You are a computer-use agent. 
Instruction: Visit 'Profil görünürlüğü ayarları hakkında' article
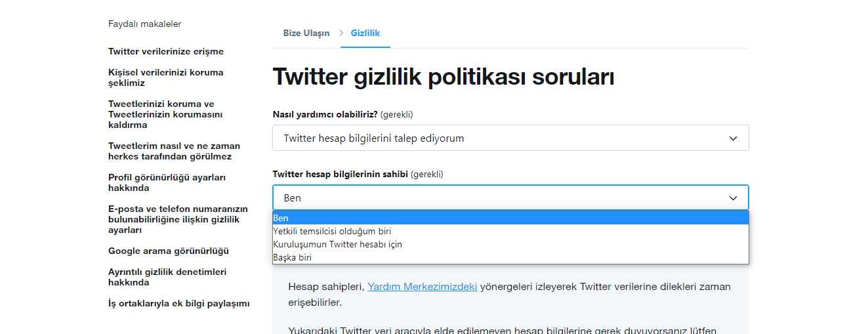[x=167, y=182]
